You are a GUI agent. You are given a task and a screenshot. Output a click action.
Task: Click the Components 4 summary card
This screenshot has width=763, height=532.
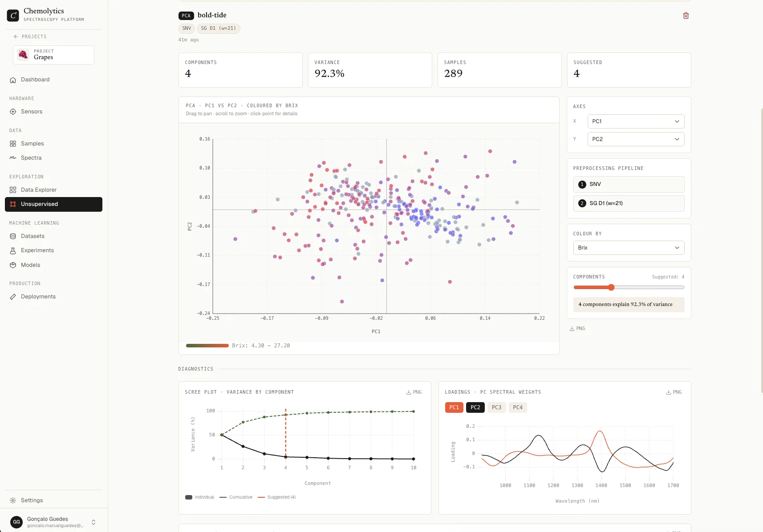pos(240,70)
